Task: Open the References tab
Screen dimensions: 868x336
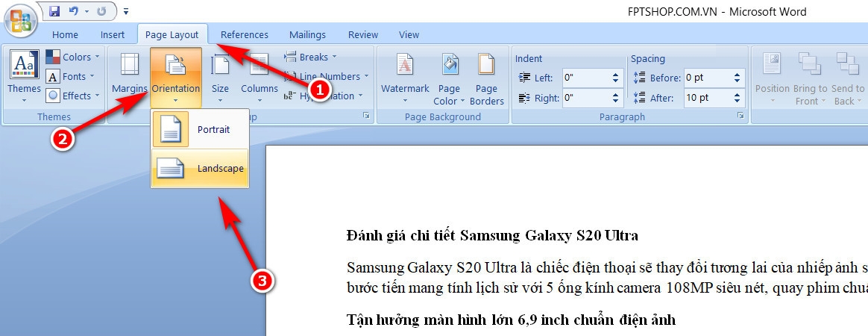Action: coord(244,34)
